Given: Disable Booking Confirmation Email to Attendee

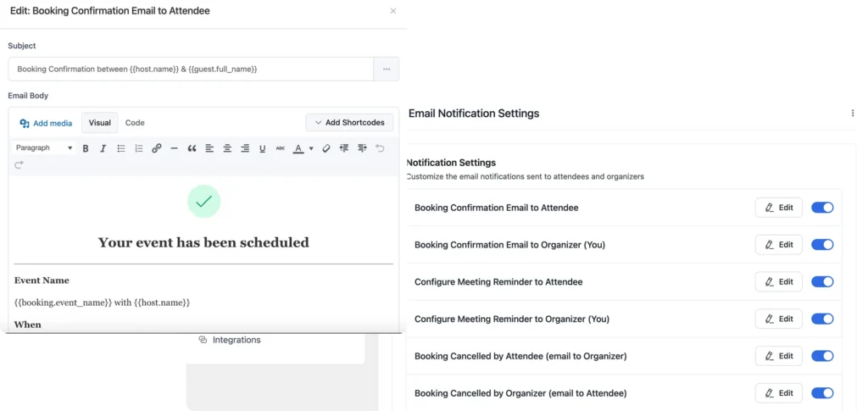Looking at the screenshot, I should (822, 208).
